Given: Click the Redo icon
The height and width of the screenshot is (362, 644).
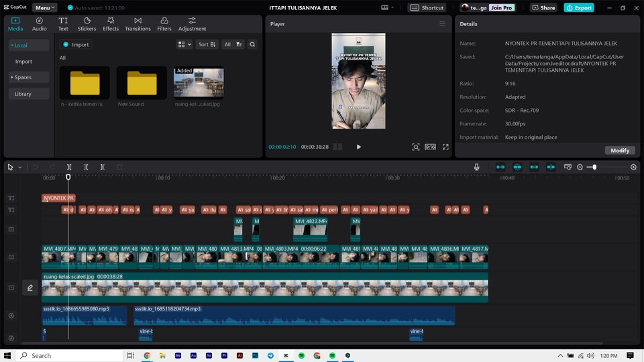Looking at the screenshot, I should 52,167.
